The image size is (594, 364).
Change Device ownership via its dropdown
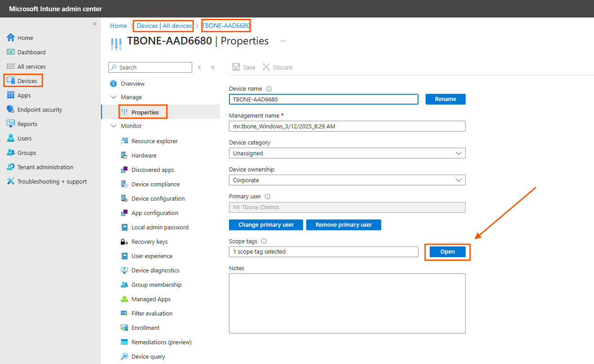pos(458,180)
